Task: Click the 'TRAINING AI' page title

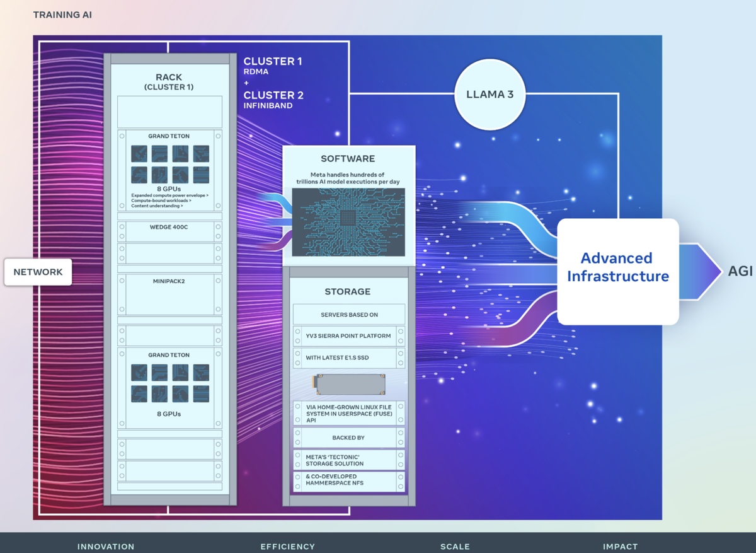Action: click(62, 14)
